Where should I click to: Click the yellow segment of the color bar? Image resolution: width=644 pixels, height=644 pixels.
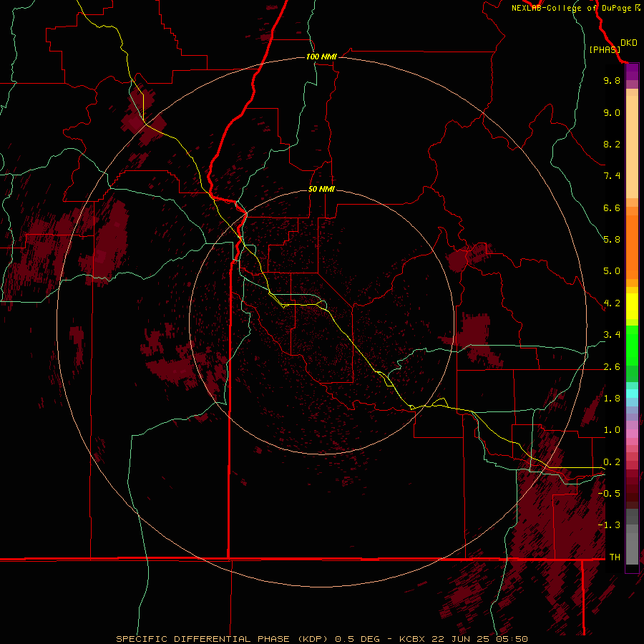coord(632,306)
